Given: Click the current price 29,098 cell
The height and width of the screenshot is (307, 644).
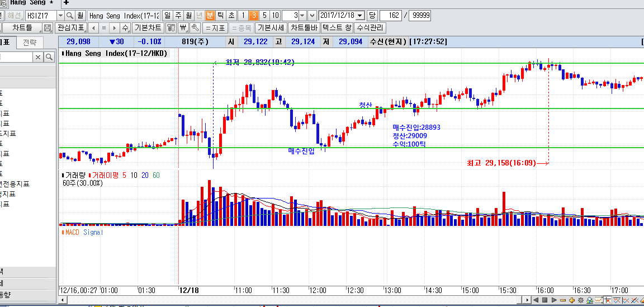Looking at the screenshot, I should [78, 41].
